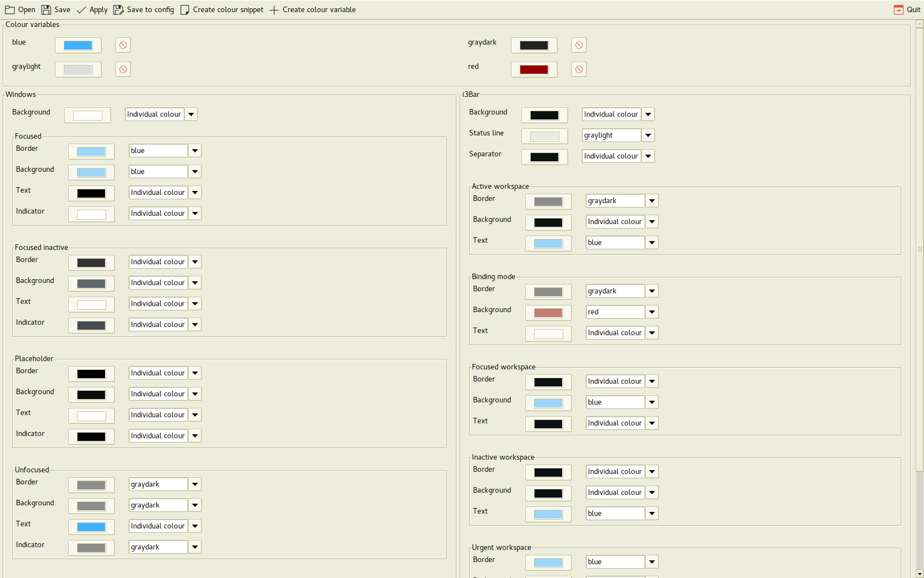
Task: Click the Placeholder Text colour swatch
Action: pyautogui.click(x=91, y=416)
